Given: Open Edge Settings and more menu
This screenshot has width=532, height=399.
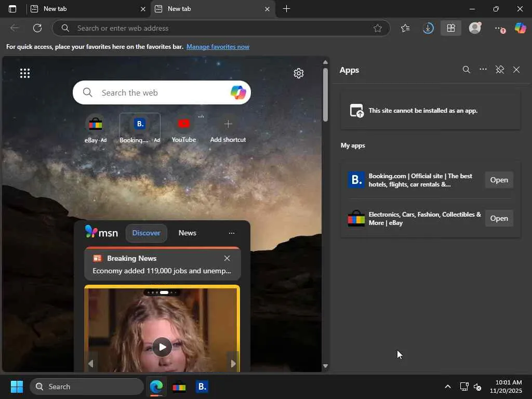Looking at the screenshot, I should (499, 28).
